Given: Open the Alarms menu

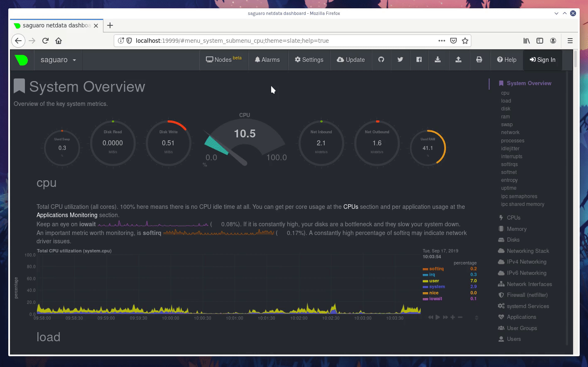Looking at the screenshot, I should [267, 60].
